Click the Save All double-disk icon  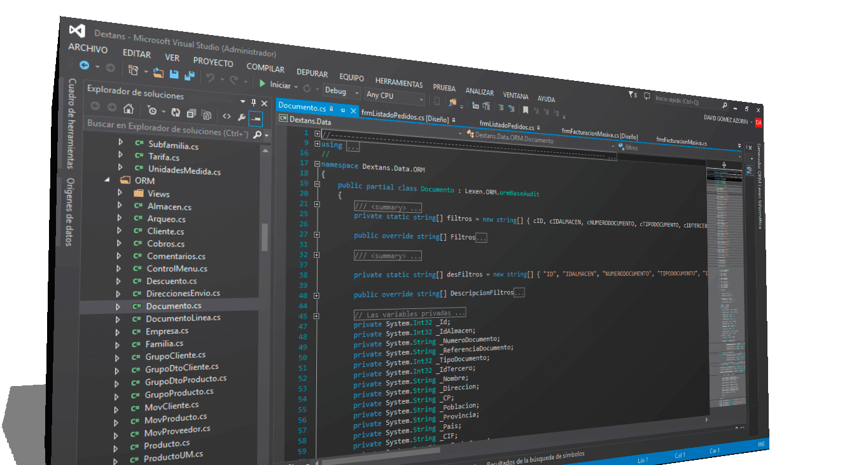click(189, 75)
